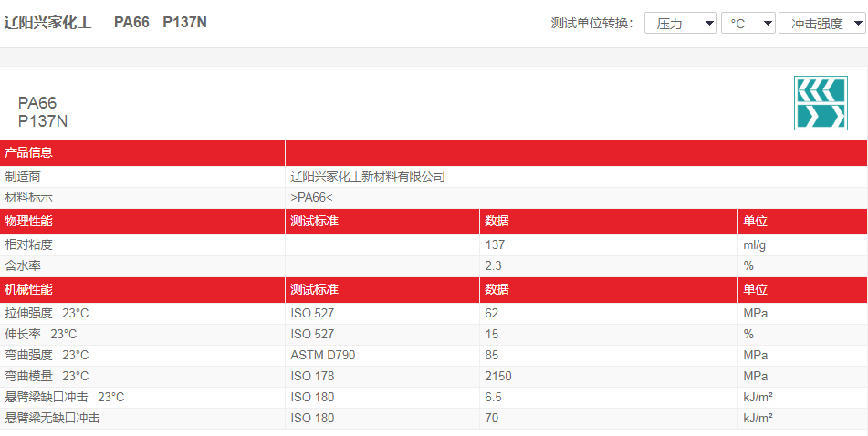
Task: Click the 辽阳兴家化工 PA66 P137N page title
Action: click(105, 23)
